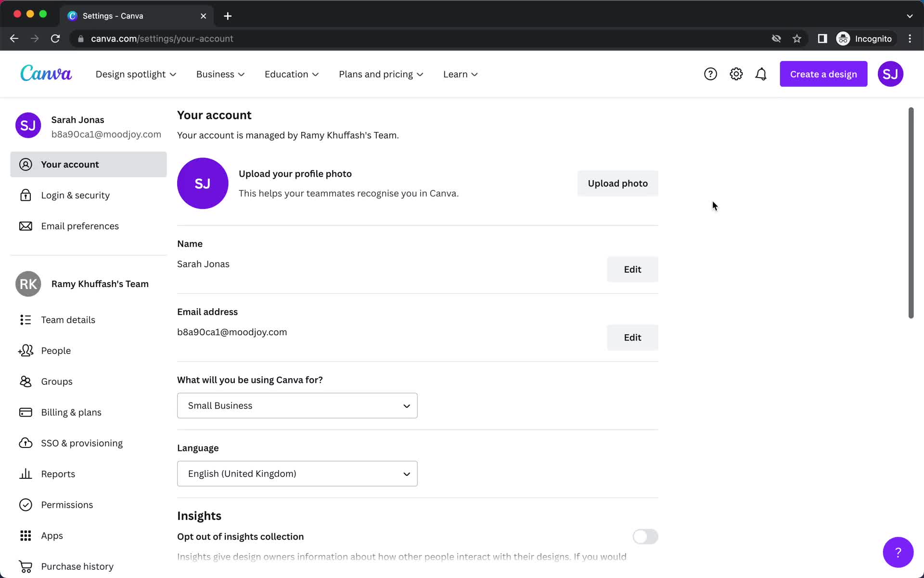
Task: Open SSO & provisioning page
Action: click(x=89, y=443)
